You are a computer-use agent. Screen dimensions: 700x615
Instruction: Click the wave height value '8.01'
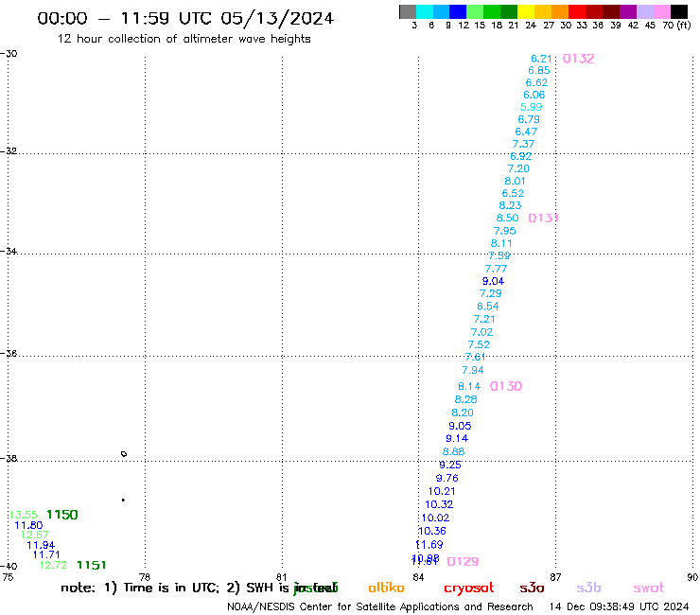(515, 182)
